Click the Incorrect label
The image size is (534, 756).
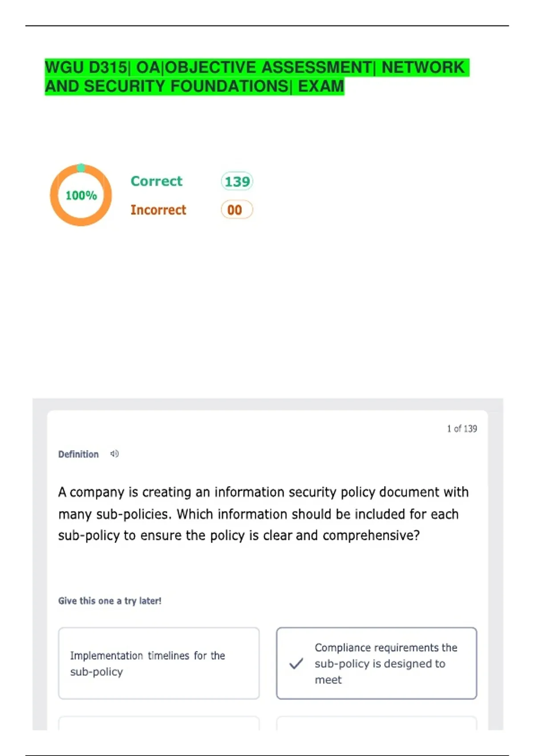(158, 210)
